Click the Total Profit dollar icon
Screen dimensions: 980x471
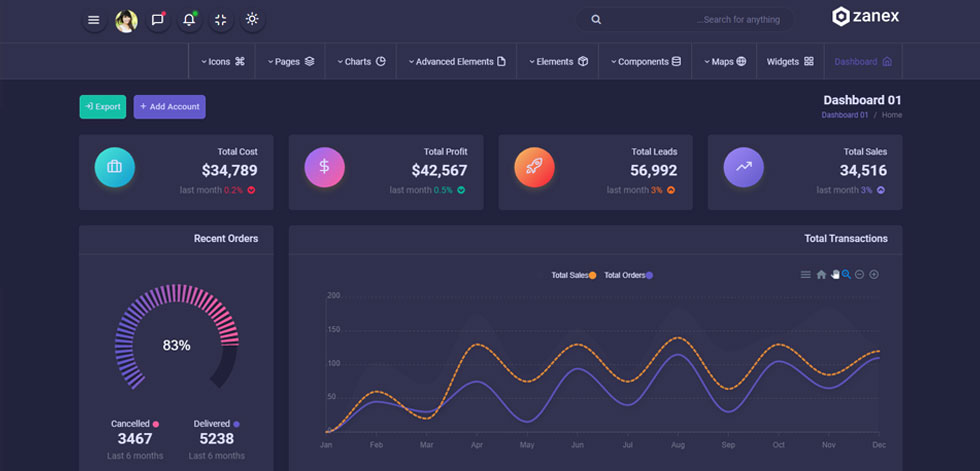pyautogui.click(x=324, y=167)
